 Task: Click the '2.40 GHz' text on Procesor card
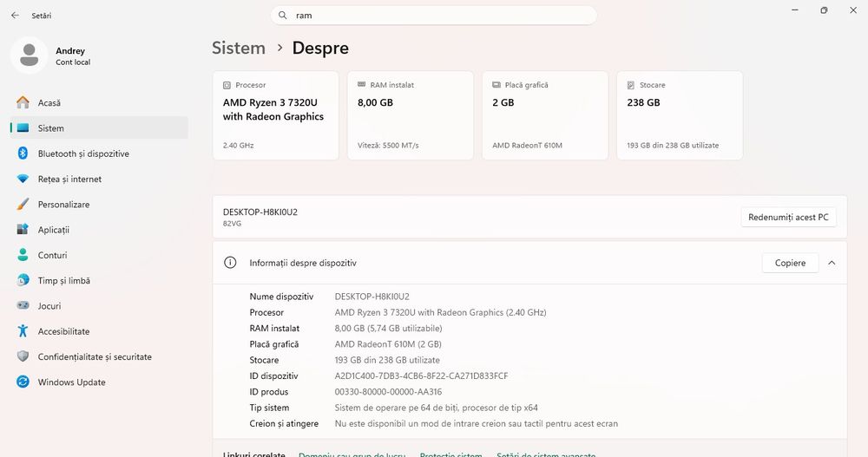(238, 146)
